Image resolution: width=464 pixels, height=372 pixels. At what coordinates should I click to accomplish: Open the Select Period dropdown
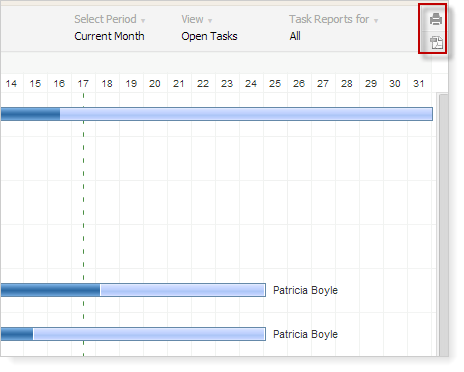[x=110, y=19]
